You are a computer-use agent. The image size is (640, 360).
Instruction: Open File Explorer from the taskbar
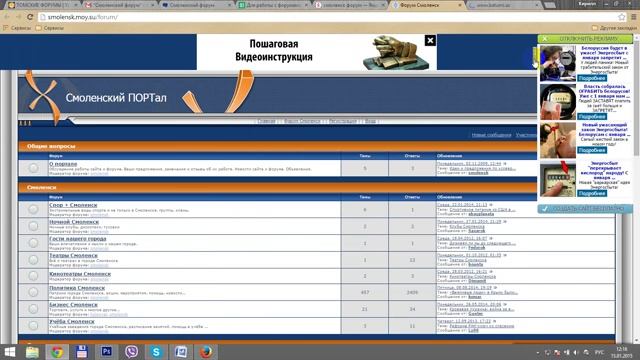32,352
